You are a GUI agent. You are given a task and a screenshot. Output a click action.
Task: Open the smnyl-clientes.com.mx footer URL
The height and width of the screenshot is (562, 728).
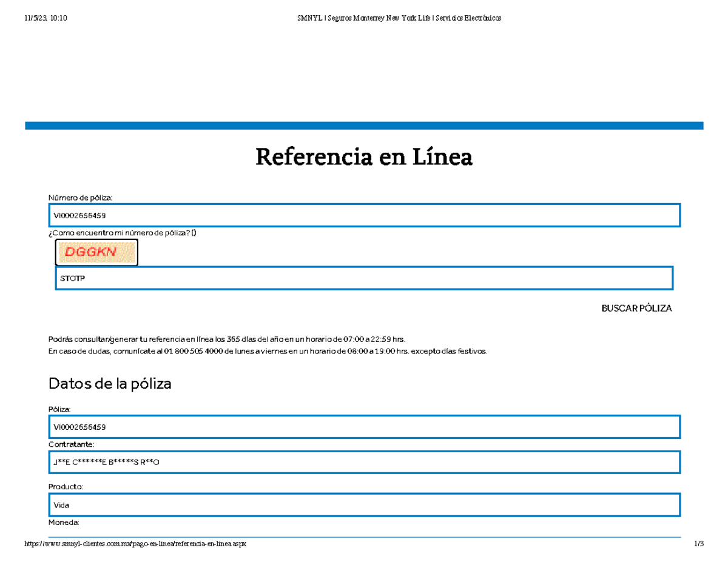tap(135, 544)
